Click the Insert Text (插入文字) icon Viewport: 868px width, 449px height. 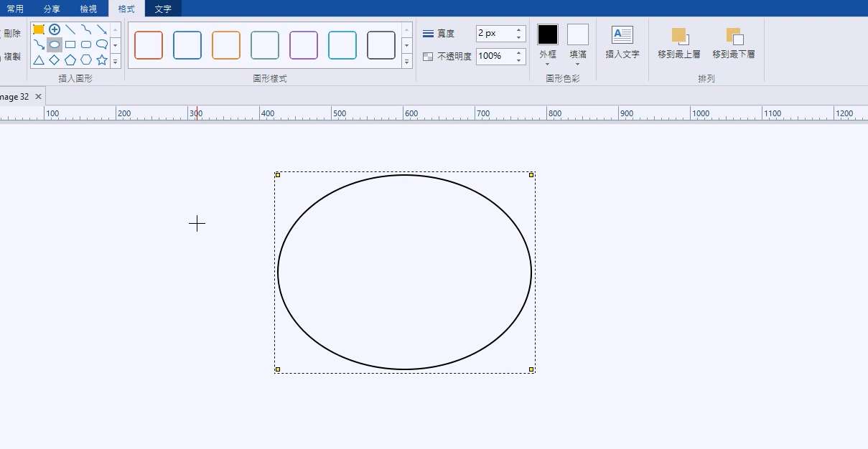pos(622,35)
